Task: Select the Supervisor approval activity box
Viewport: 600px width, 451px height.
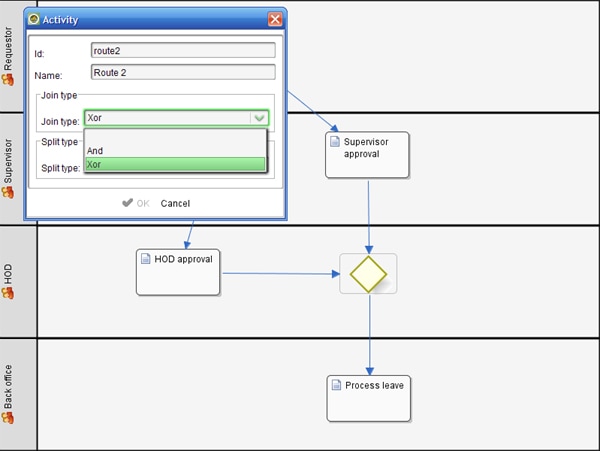Action: 367,155
